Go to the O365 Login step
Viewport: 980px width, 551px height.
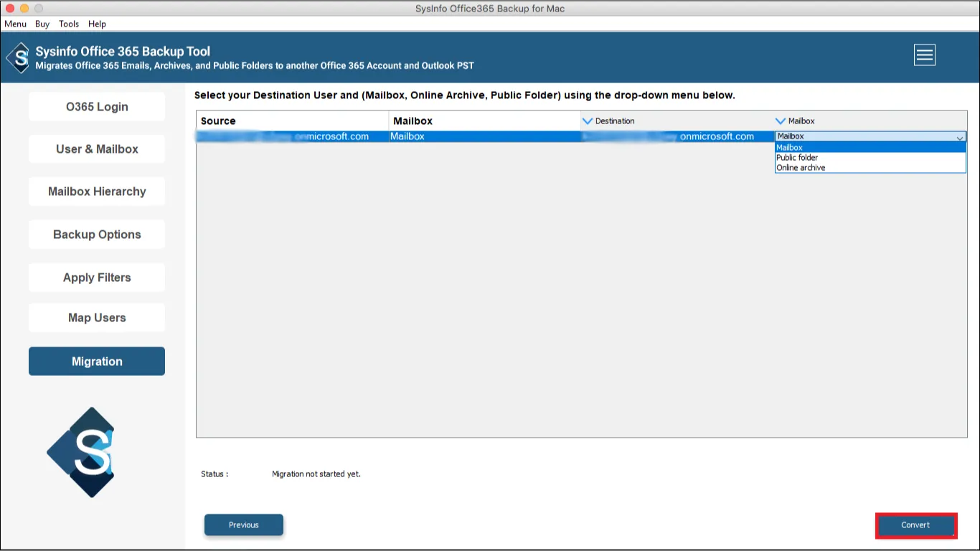97,107
